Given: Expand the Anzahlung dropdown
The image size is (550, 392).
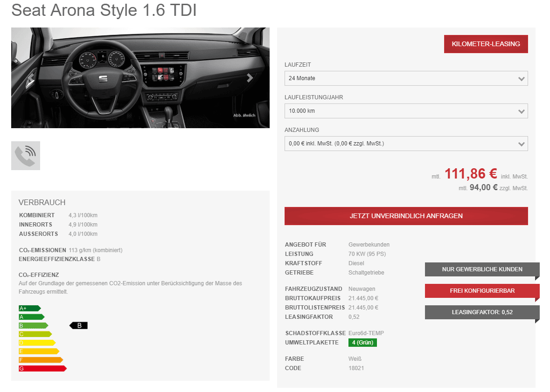Looking at the screenshot, I should [406, 144].
